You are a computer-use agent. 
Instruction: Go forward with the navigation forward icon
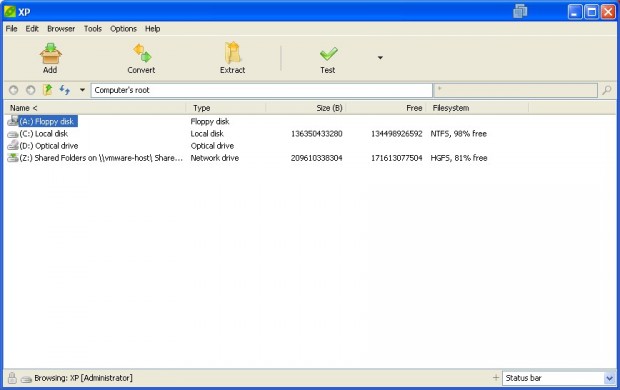tap(30, 90)
